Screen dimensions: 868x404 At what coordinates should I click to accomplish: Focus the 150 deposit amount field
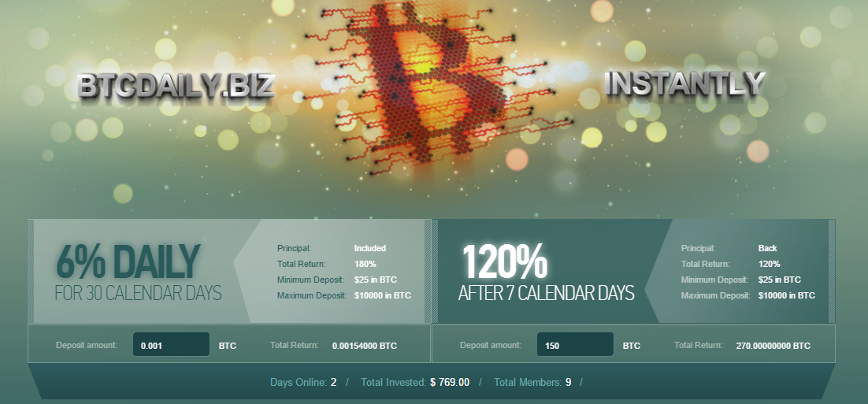(575, 345)
